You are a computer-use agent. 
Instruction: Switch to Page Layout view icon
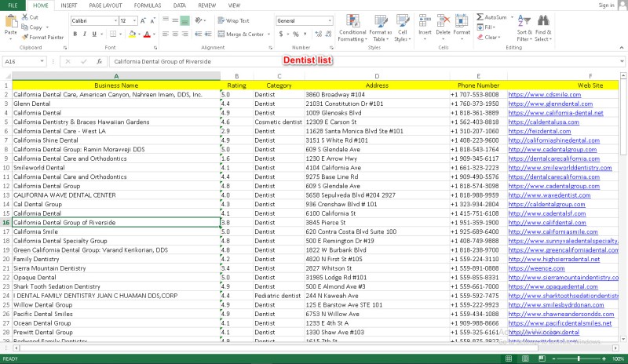pos(525,359)
